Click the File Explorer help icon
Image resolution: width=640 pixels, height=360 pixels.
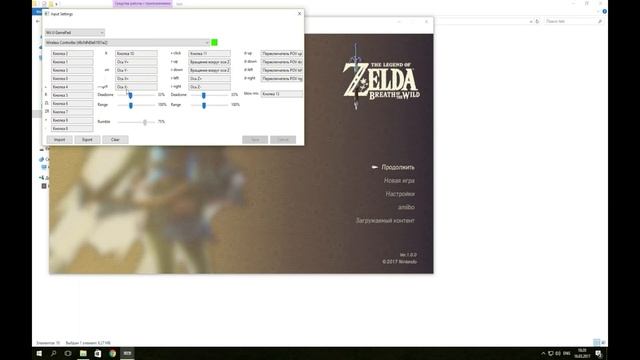point(604,11)
